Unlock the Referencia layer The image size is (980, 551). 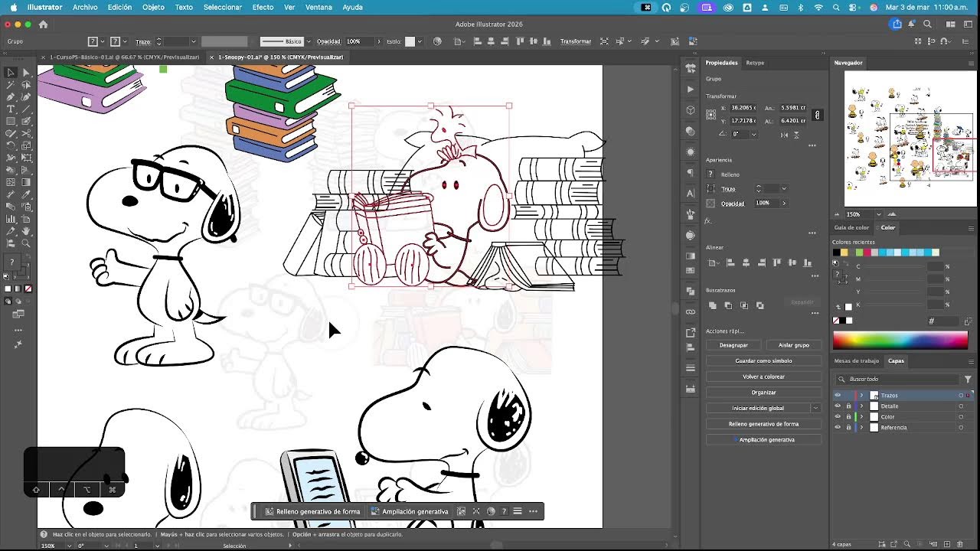coord(848,428)
